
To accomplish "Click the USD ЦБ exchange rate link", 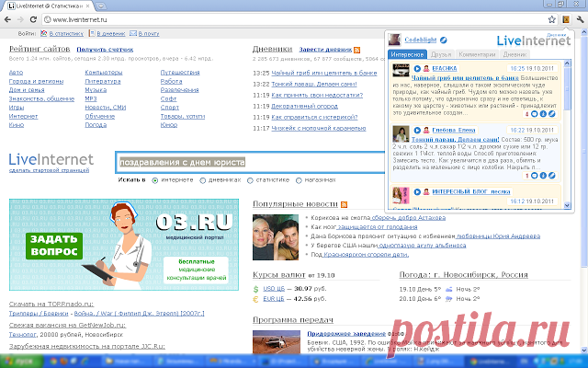I will click(274, 289).
